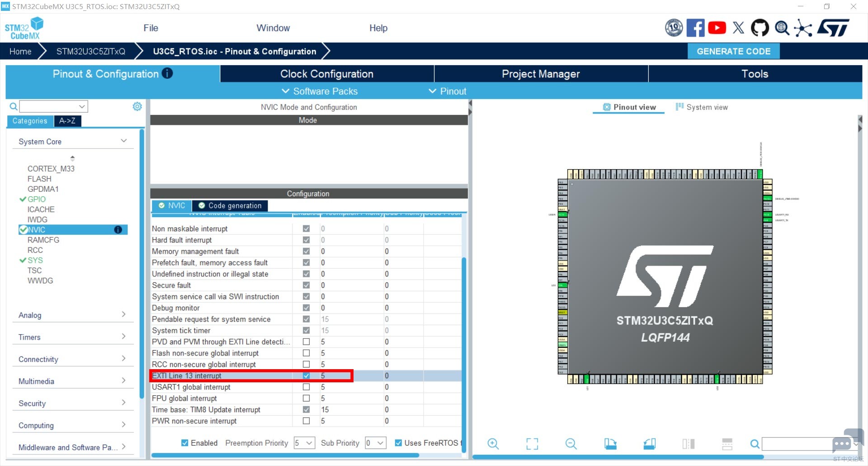
Task: Enable Flash non-secure global interrupt checkbox
Action: tap(306, 353)
